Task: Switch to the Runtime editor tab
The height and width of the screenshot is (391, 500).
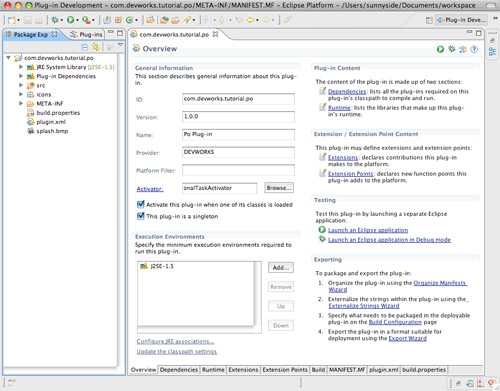Action: pos(213,370)
